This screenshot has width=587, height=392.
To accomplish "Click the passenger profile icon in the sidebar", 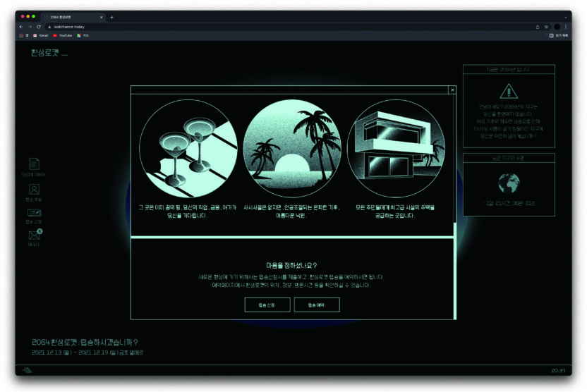I will pyautogui.click(x=34, y=189).
